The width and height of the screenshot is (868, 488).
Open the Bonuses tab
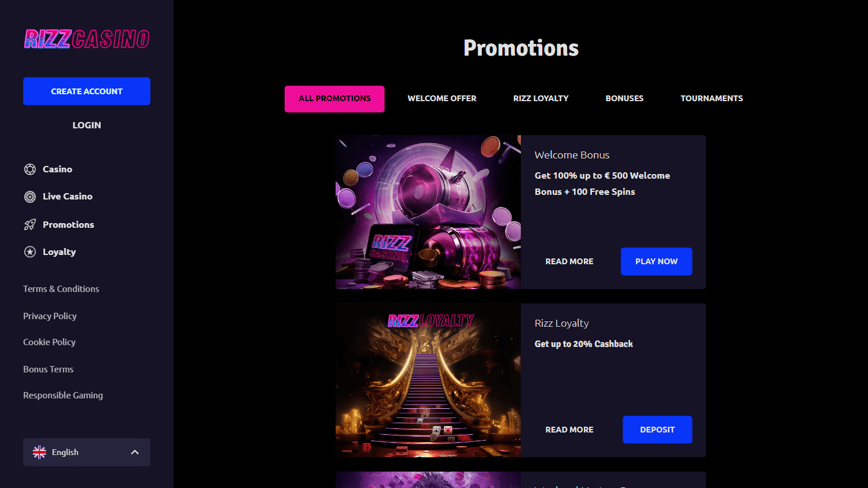coord(624,99)
